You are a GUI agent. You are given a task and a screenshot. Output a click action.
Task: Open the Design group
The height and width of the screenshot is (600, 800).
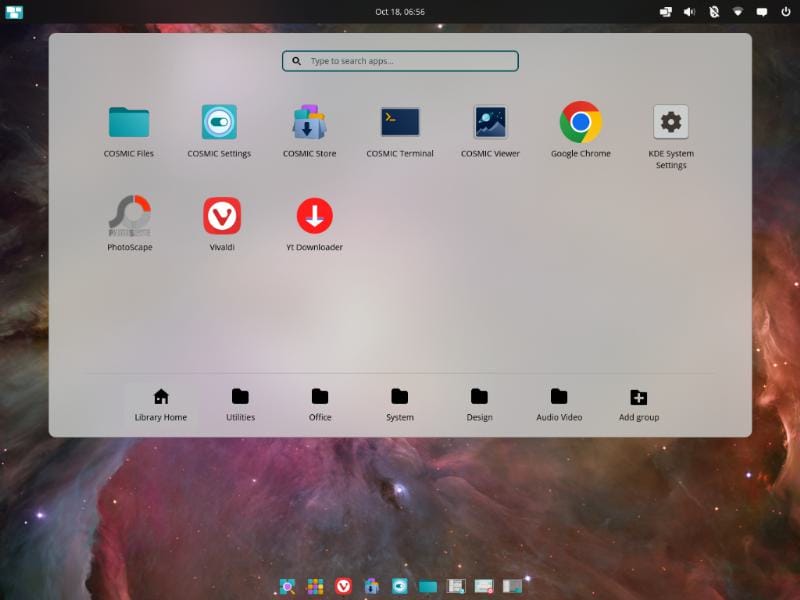point(480,406)
